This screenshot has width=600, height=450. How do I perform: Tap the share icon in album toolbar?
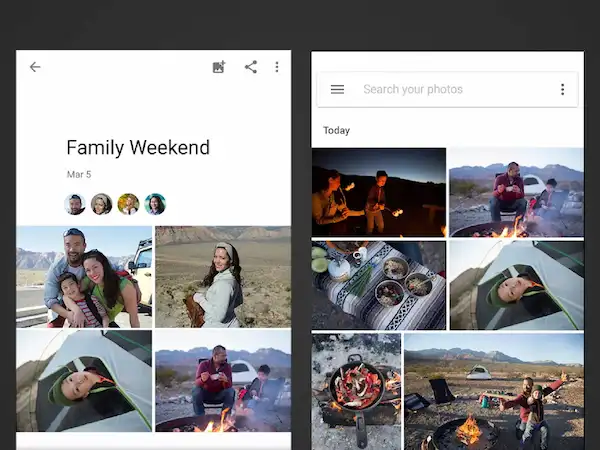pos(251,67)
